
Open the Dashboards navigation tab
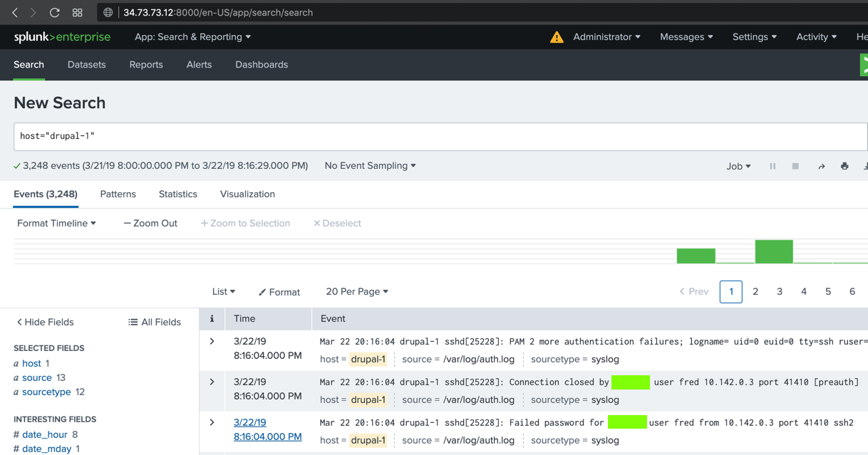pos(262,65)
